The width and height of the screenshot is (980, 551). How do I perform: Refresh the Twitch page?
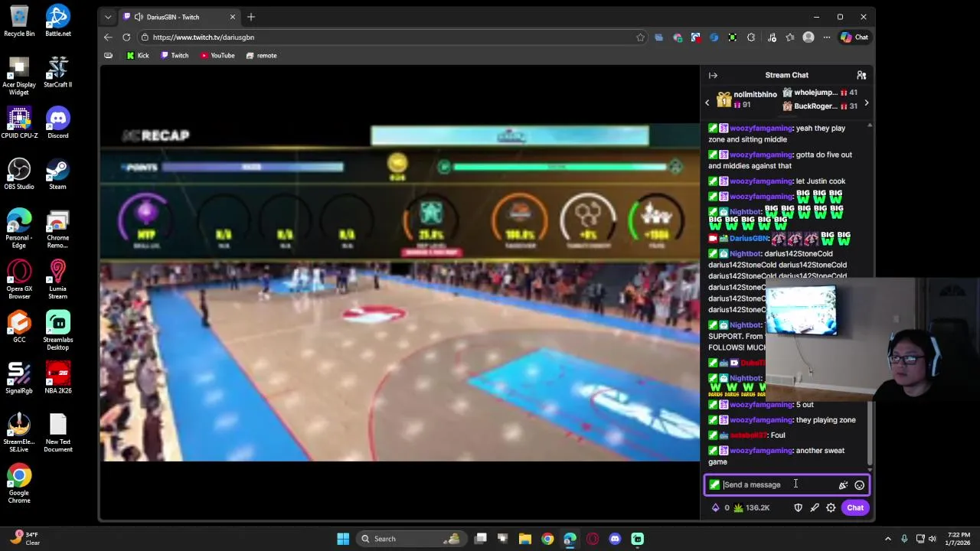click(x=126, y=37)
